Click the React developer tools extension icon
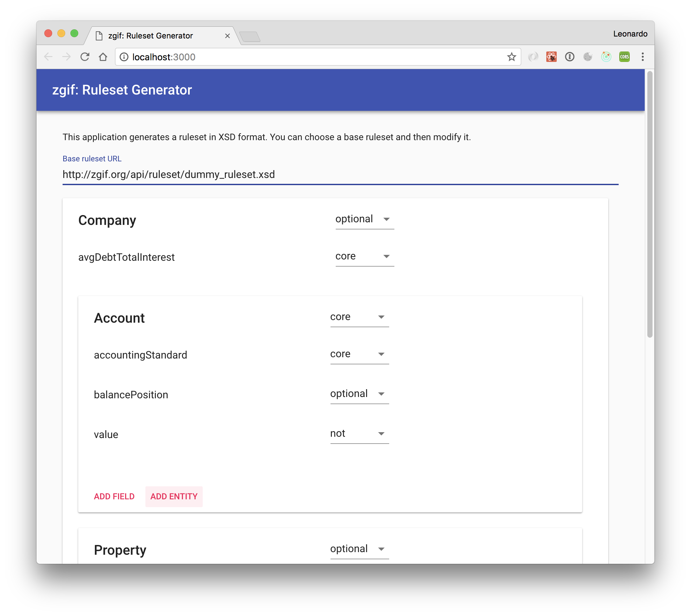Screen dimensions: 691x616 point(551,57)
